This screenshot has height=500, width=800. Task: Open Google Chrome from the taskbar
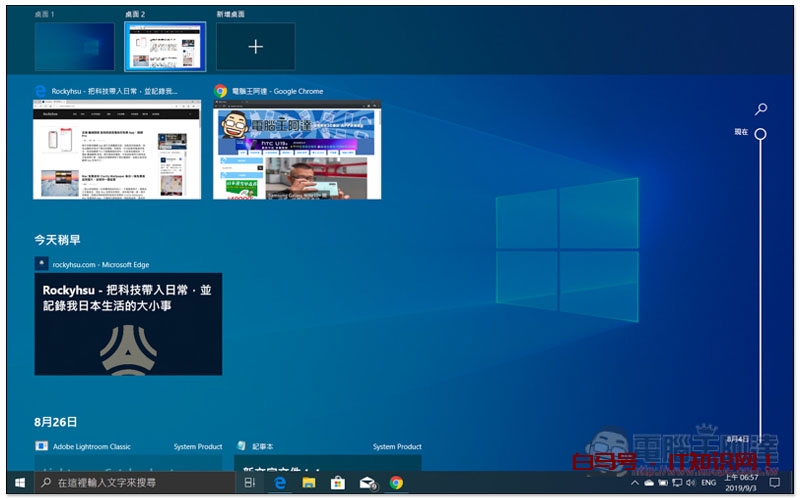tap(397, 483)
